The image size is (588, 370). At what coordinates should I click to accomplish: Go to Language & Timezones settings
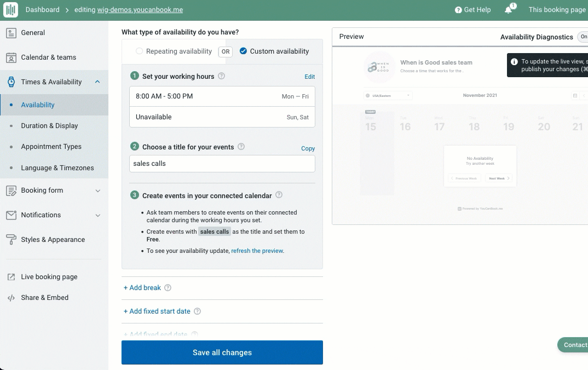point(57,167)
